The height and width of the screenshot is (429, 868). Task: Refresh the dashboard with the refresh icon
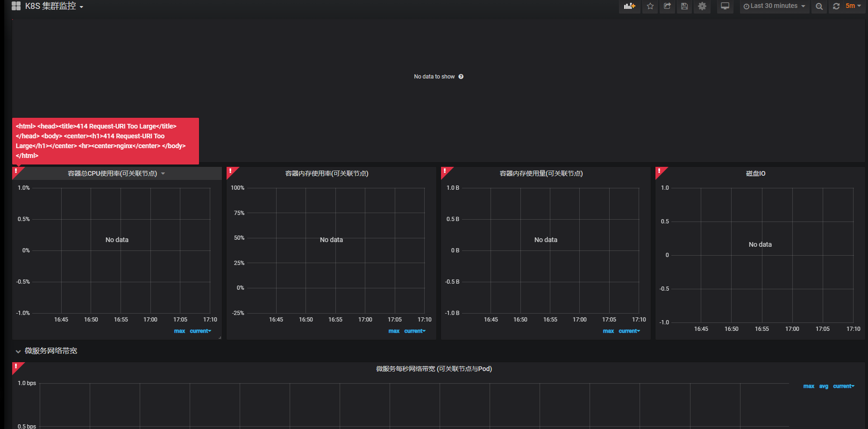tap(836, 6)
